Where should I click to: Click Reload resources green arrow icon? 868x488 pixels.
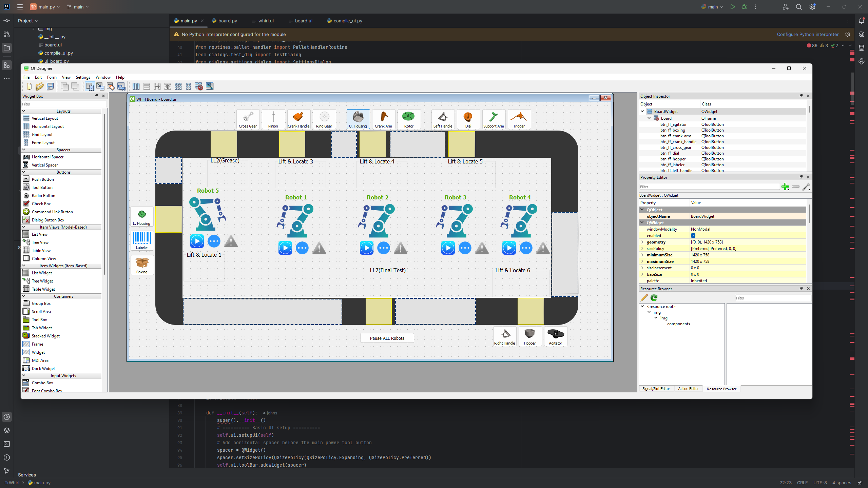654,298
